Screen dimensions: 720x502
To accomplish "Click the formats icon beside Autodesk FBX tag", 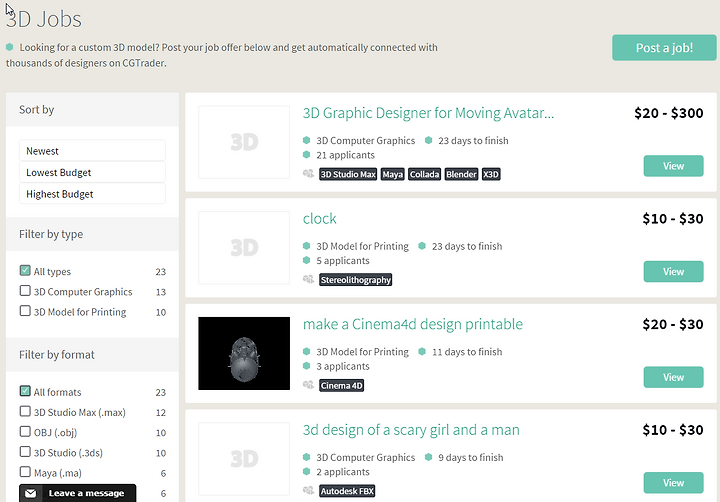I will 308,491.
